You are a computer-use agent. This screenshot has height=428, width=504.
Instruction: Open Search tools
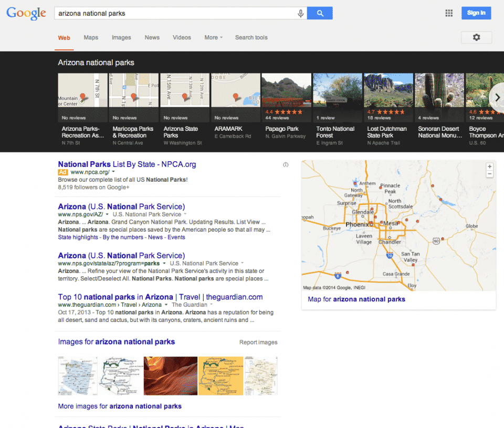(251, 38)
